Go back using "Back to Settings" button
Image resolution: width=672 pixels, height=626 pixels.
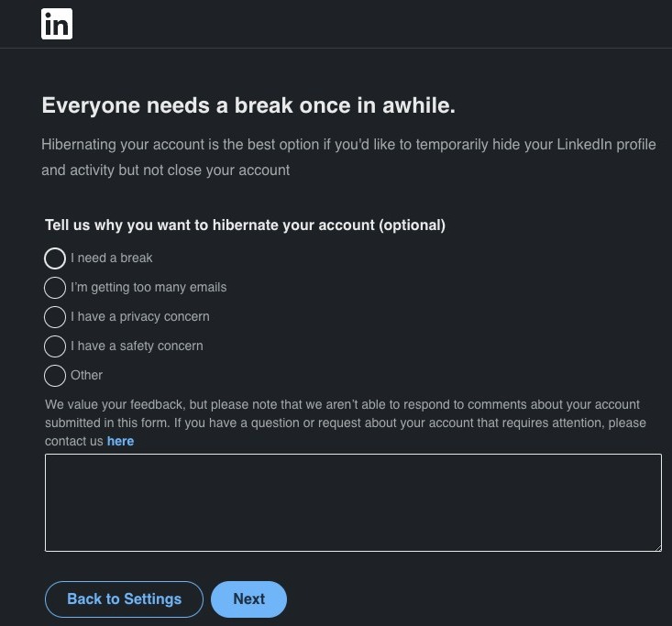pos(124,599)
